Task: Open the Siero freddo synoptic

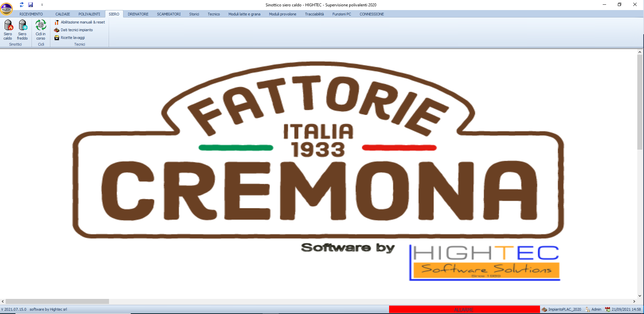Action: [x=22, y=30]
